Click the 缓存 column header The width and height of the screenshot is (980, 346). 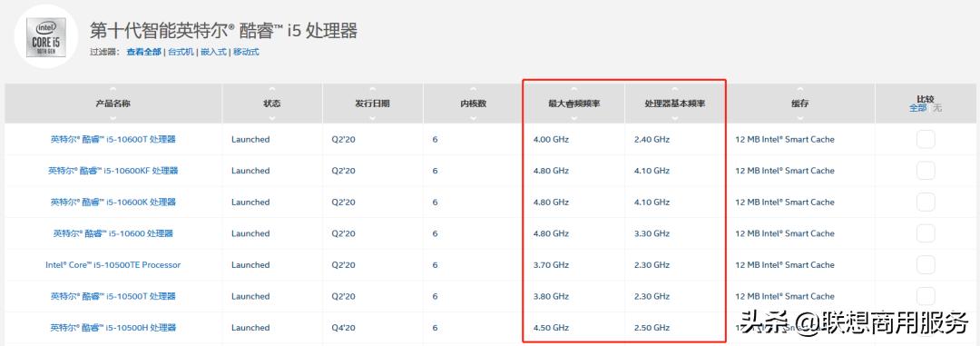[800, 104]
